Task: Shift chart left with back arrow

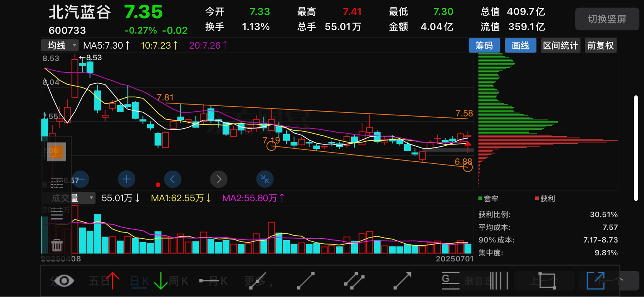Action: point(173,179)
